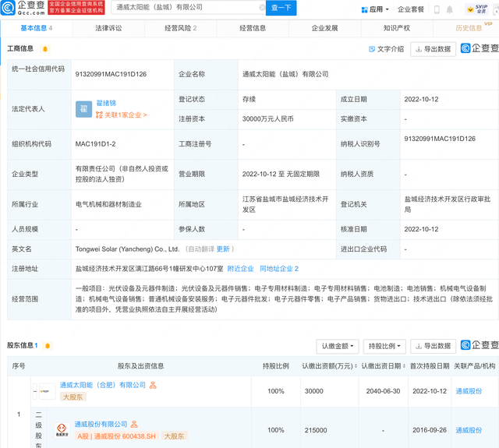Switch to 经营信息 tab
Image resolution: width=499 pixels, height=448 pixels.
(253, 28)
